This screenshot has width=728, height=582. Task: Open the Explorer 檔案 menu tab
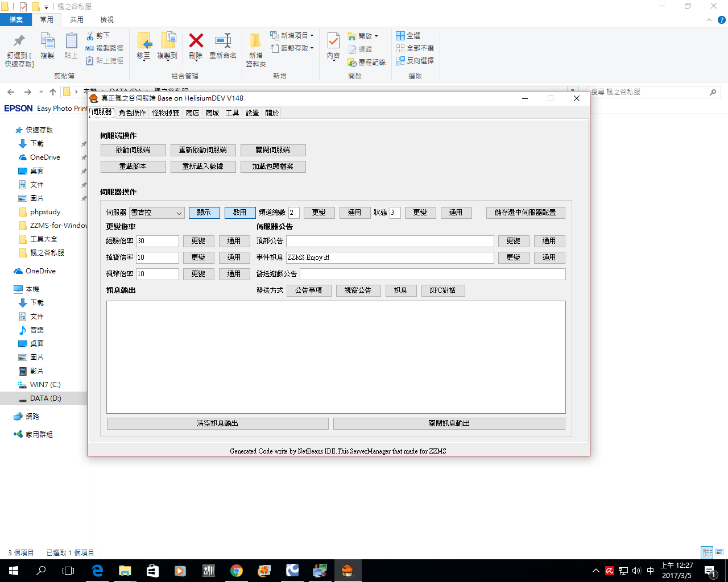click(x=16, y=20)
